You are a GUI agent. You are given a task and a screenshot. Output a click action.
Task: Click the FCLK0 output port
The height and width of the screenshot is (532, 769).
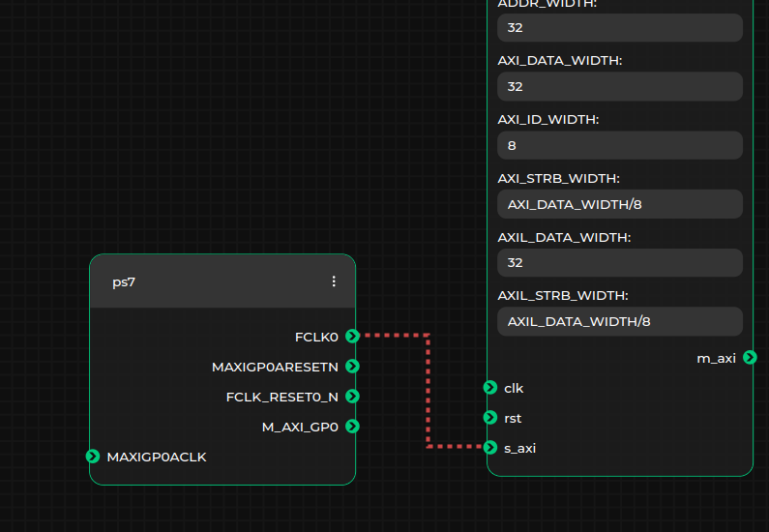[x=353, y=336]
